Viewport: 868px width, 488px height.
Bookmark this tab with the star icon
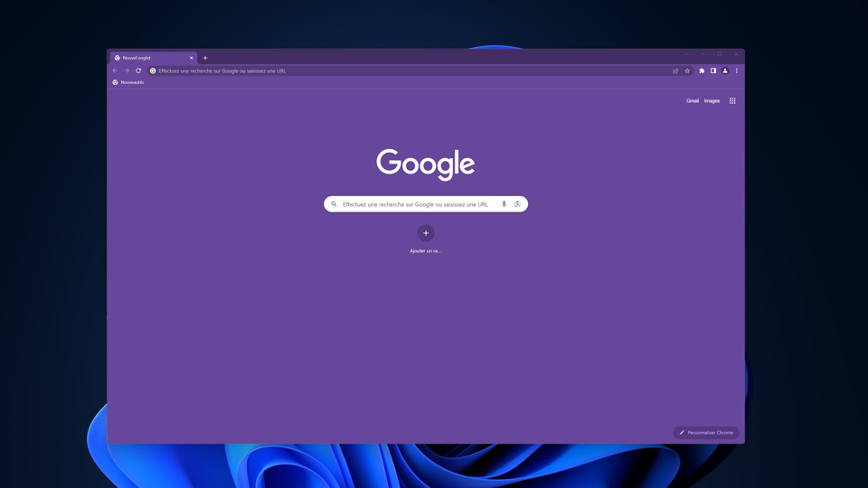point(687,70)
